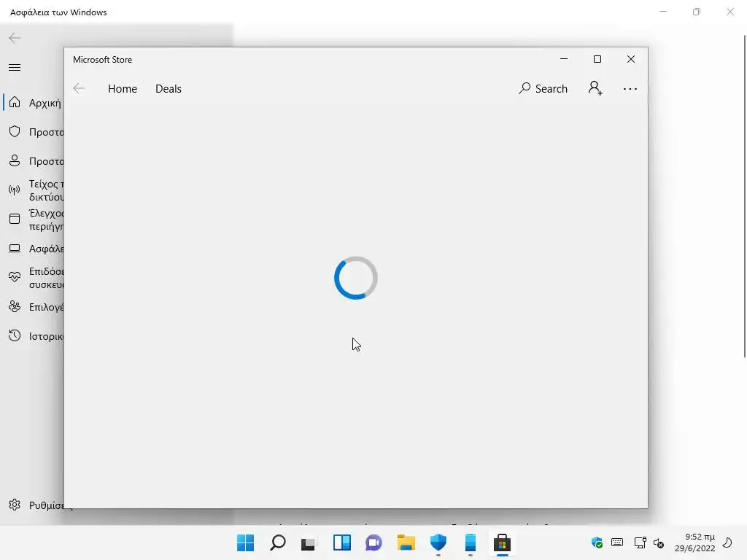Open the account protection person icon item
This screenshot has width=747, height=560.
tap(34, 161)
